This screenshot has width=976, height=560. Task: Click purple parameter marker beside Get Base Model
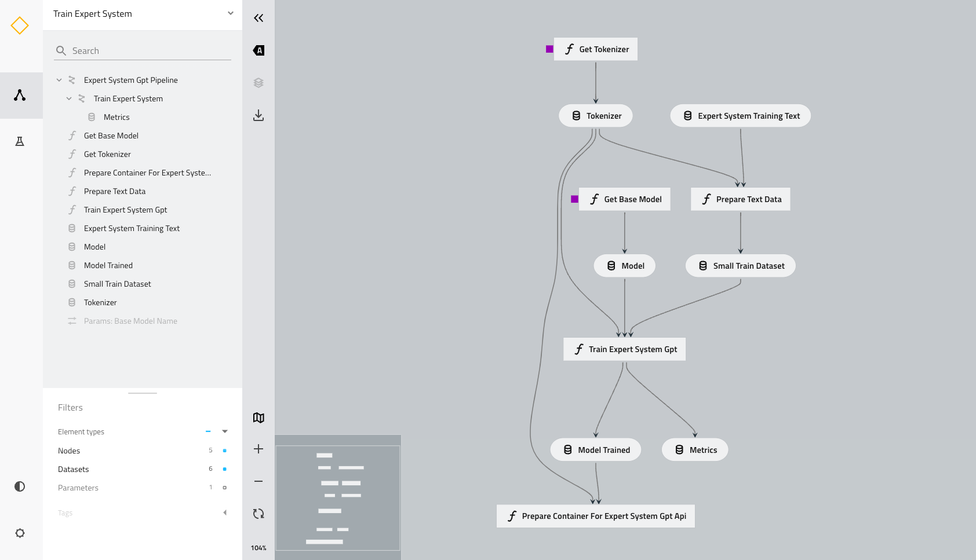pyautogui.click(x=574, y=199)
